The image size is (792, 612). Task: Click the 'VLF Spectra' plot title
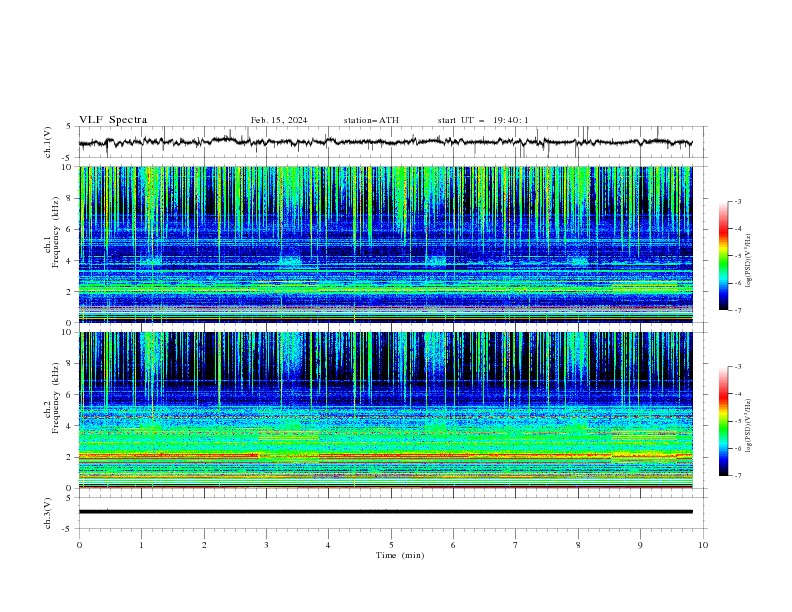point(113,120)
